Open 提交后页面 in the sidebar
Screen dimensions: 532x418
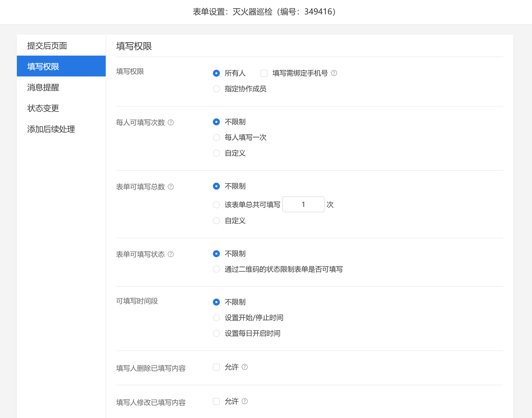(x=47, y=46)
